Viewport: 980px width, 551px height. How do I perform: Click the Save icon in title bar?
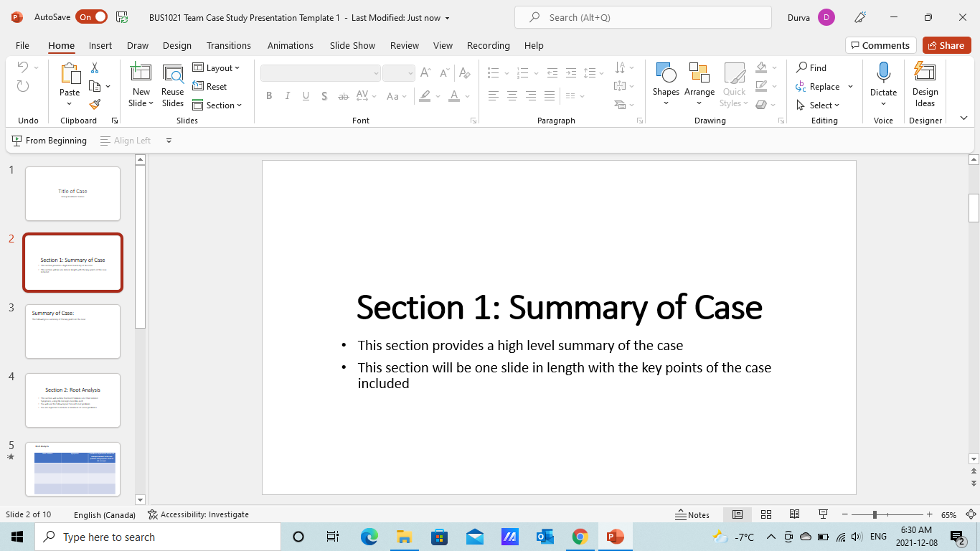pos(122,17)
